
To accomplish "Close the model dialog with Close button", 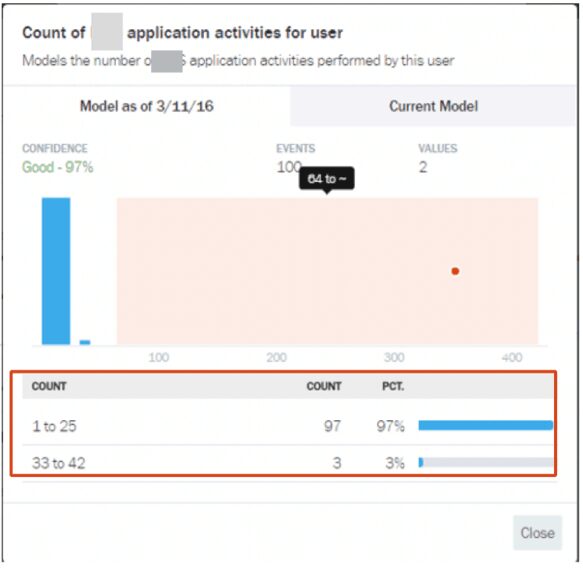I will [x=537, y=533].
